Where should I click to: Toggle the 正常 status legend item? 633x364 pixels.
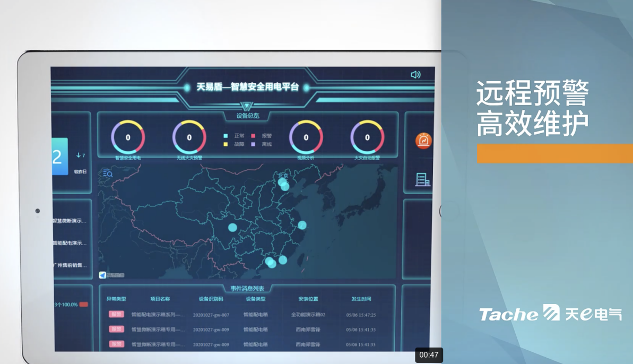(x=236, y=136)
